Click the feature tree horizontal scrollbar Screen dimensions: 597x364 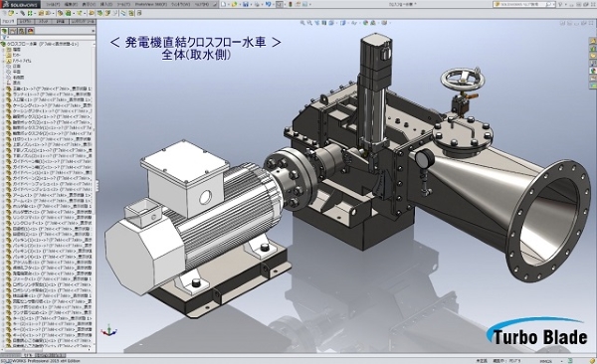click(48, 349)
